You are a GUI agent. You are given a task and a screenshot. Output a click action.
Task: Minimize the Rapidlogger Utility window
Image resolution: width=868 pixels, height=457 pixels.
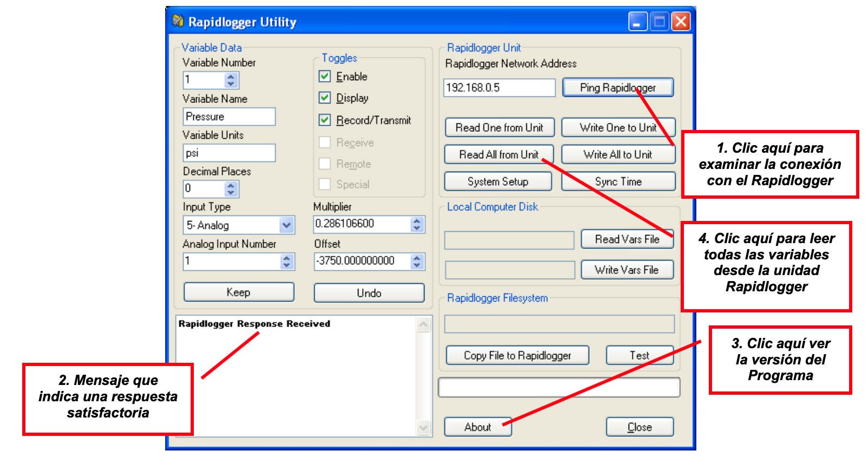(x=637, y=22)
